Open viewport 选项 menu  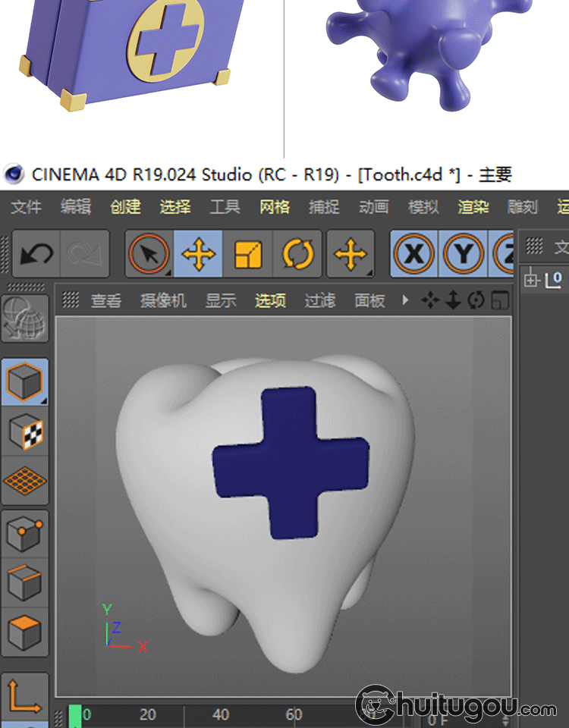click(x=270, y=300)
